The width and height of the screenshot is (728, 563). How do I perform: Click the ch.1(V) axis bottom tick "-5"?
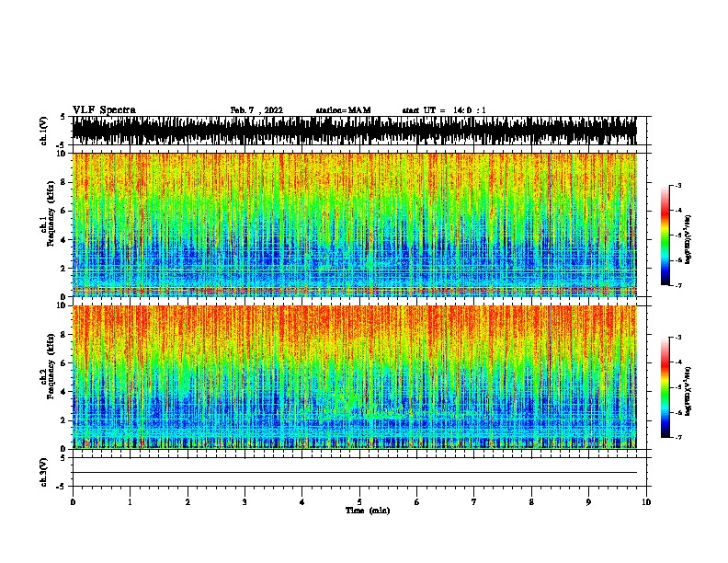click(x=62, y=145)
